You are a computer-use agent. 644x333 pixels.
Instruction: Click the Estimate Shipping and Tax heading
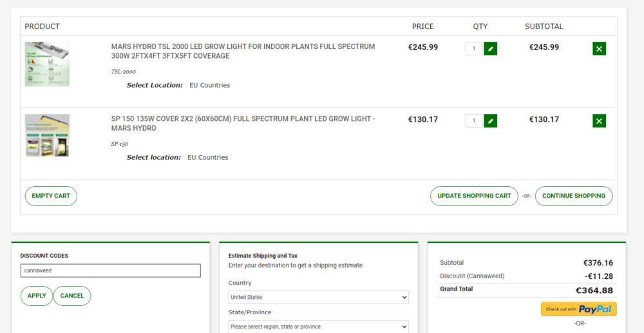click(x=263, y=256)
